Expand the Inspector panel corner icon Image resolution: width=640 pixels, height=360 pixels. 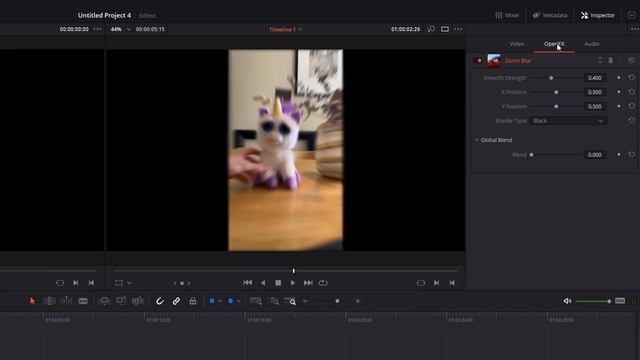coord(632,15)
